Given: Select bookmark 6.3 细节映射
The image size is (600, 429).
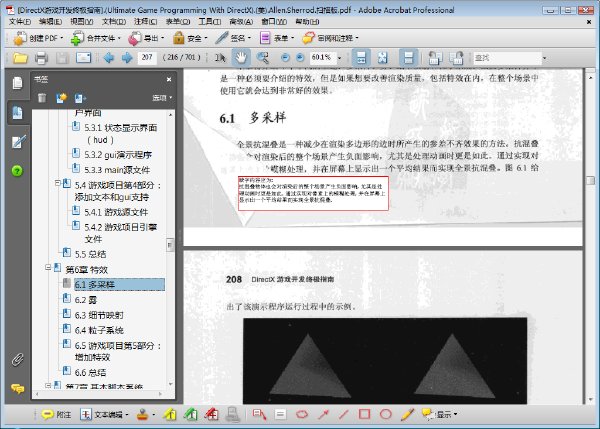Looking at the screenshot, I should [x=99, y=315].
